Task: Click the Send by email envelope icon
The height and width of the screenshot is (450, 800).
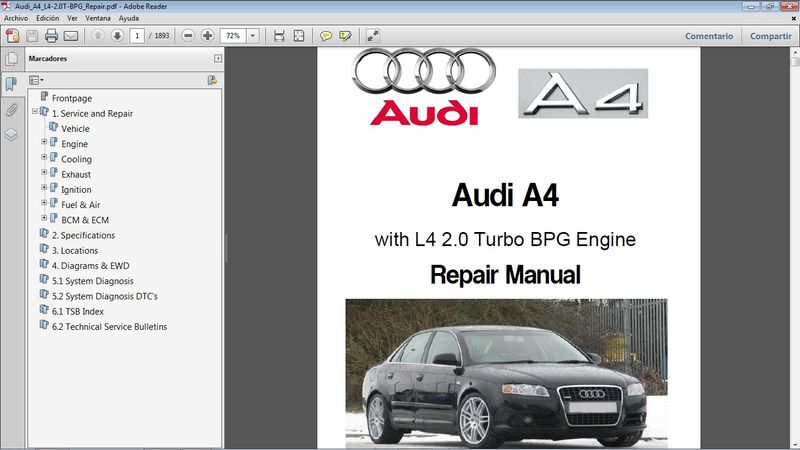Action: pyautogui.click(x=71, y=36)
